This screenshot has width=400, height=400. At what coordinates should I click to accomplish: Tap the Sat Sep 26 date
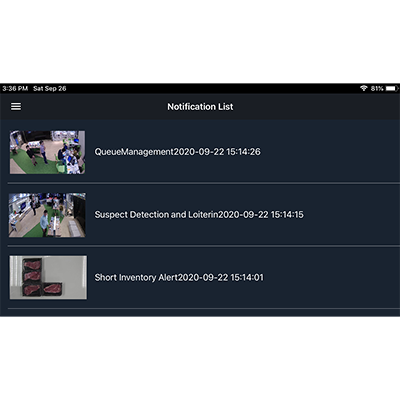click(x=50, y=88)
